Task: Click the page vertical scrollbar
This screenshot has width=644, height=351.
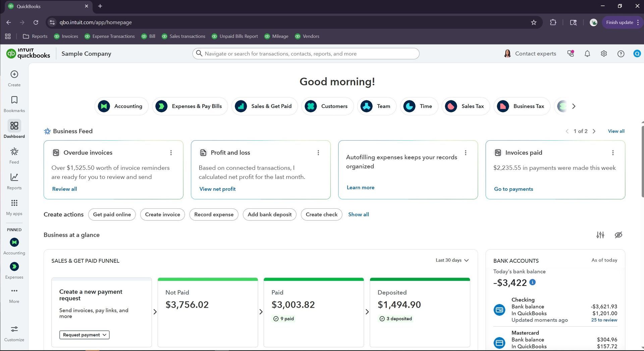Action: [x=642, y=162]
